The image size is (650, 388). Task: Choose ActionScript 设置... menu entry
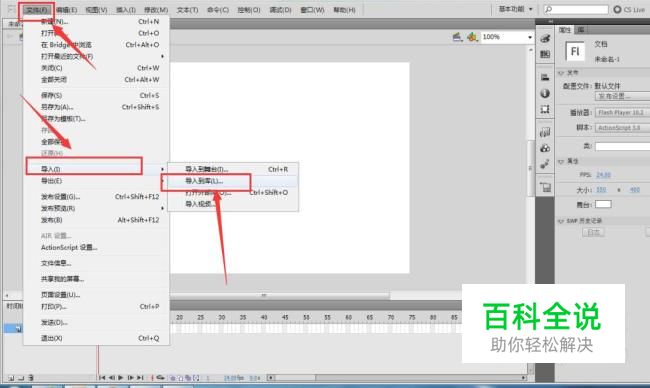coord(96,247)
